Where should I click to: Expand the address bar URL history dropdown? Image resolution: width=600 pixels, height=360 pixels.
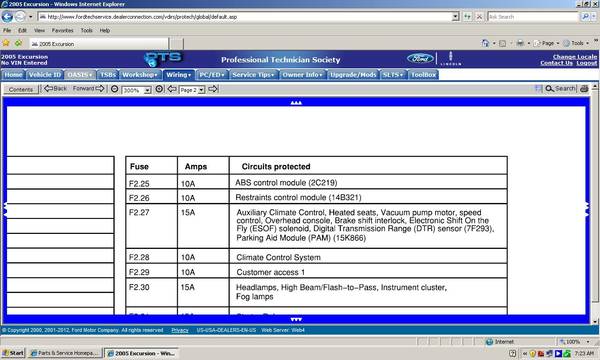point(455,17)
